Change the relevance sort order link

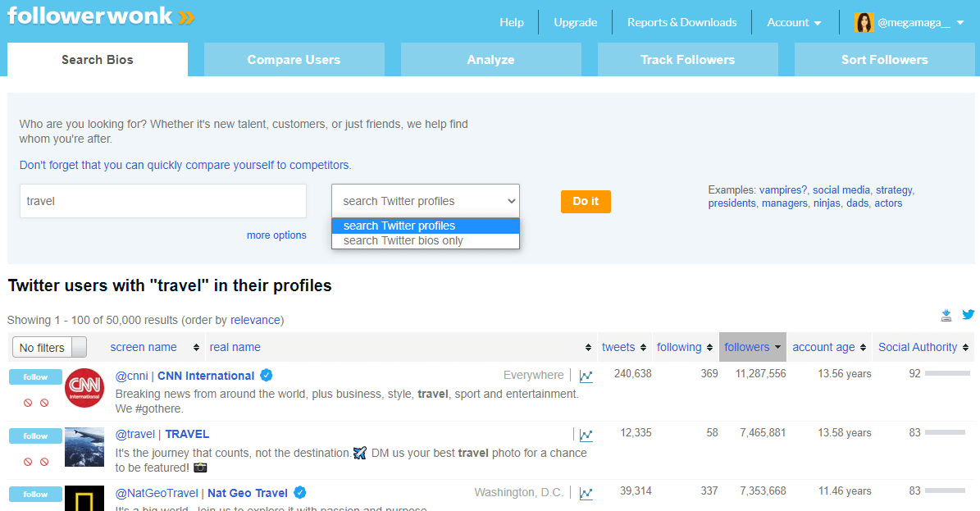[255, 320]
